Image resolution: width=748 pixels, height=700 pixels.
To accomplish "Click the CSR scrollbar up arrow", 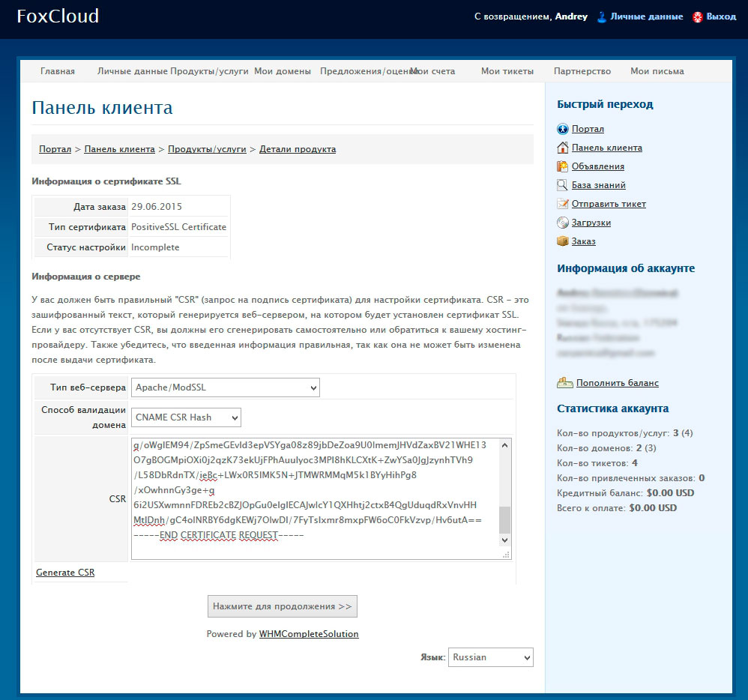I will click(504, 444).
